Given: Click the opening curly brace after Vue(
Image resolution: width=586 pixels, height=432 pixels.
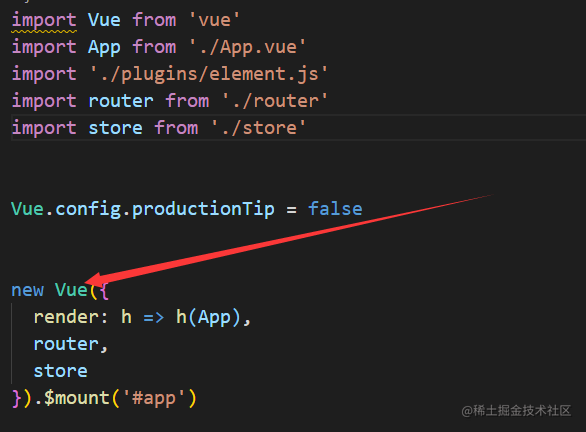Looking at the screenshot, I should point(105,291).
